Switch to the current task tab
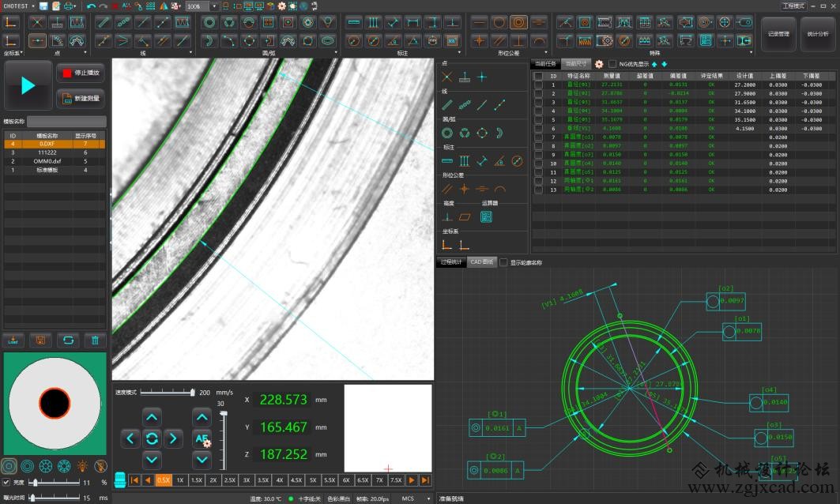This screenshot has height=504, width=840. tap(544, 64)
